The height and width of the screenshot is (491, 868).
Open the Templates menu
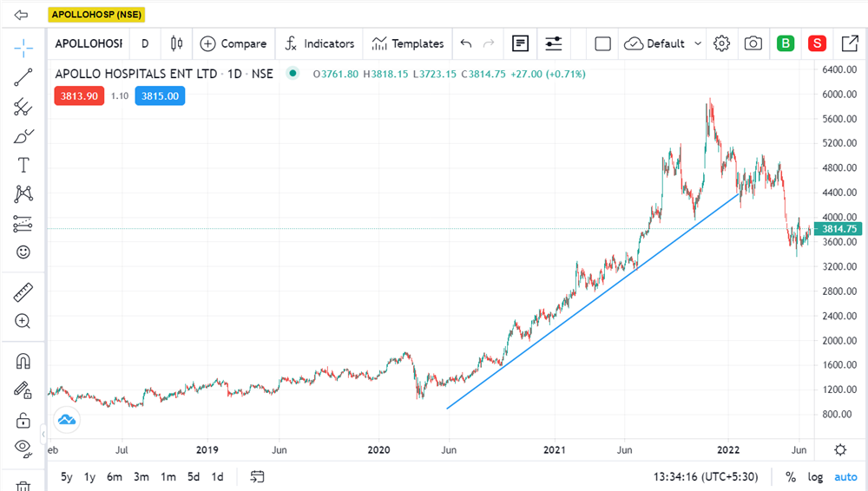tap(407, 43)
